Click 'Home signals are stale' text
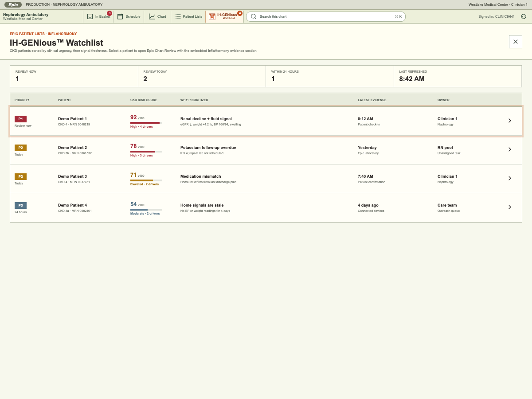Image resolution: width=532 pixels, height=399 pixels. [x=202, y=205]
